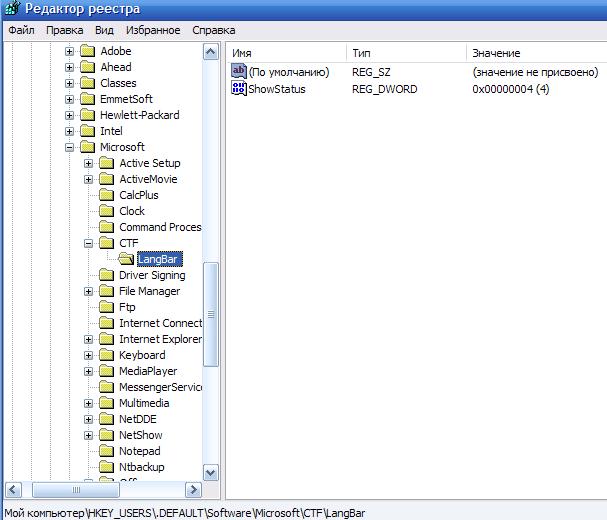Image resolution: width=607 pixels, height=520 pixels.
Task: Expand the MediaPlayer tree node
Action: click(89, 371)
